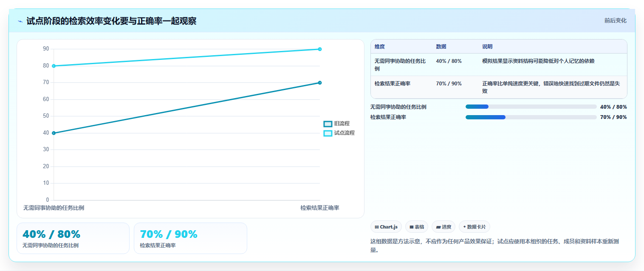The width and height of the screenshot is (644, 271).
Task: Click the 维度 column header
Action: point(380,47)
